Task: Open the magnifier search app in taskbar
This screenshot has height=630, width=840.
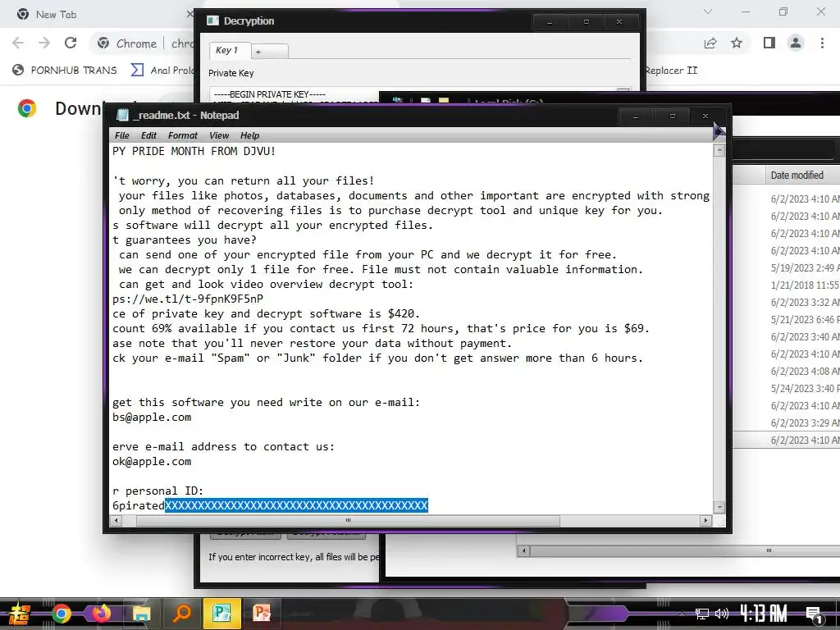Action: [x=182, y=613]
